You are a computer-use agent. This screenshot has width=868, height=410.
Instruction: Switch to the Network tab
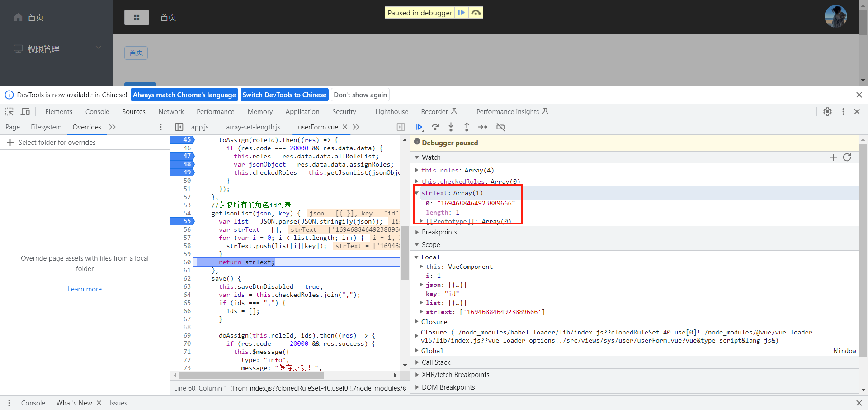[171, 112]
